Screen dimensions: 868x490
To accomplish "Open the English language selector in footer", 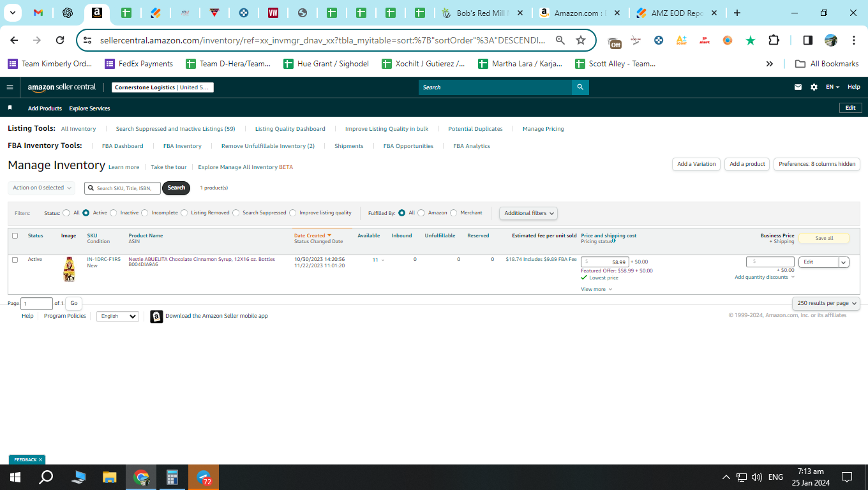I will click(x=117, y=316).
